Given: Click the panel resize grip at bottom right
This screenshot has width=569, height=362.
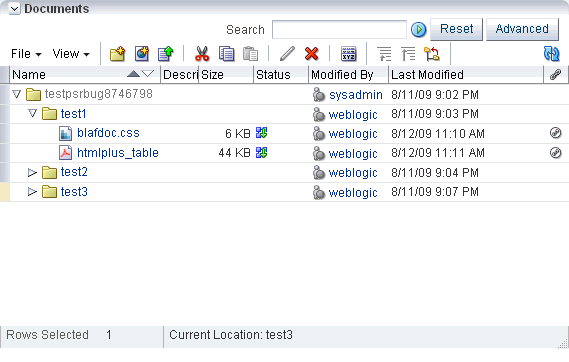Looking at the screenshot, I should coord(562,343).
